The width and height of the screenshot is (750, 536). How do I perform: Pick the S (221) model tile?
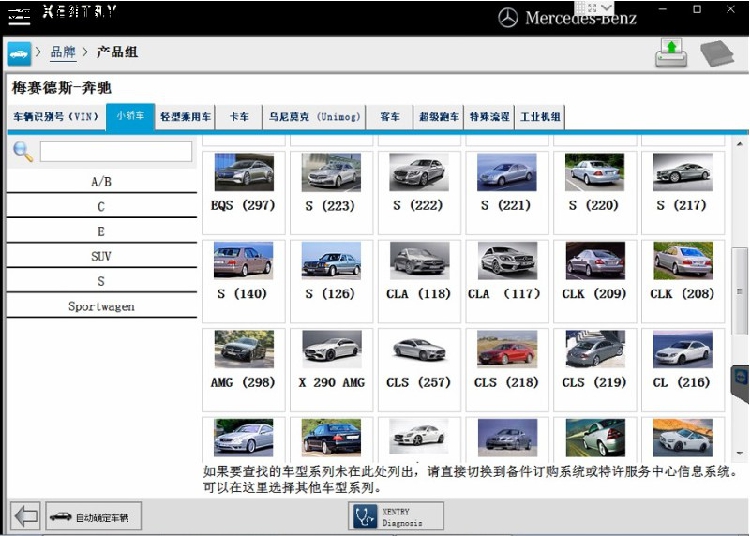pos(507,192)
